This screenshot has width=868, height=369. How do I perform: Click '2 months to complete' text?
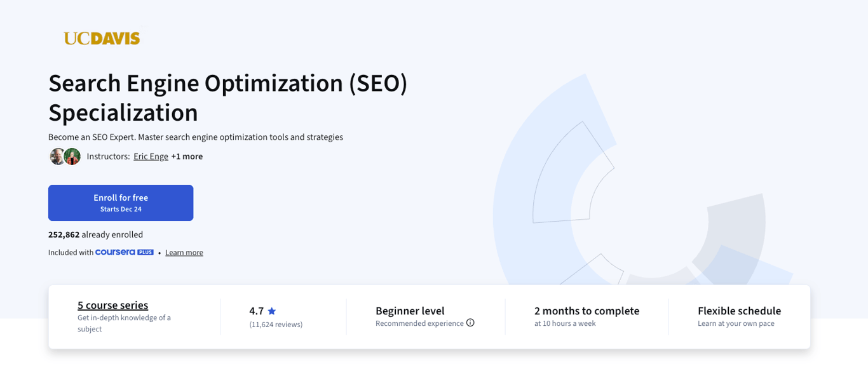587,311
